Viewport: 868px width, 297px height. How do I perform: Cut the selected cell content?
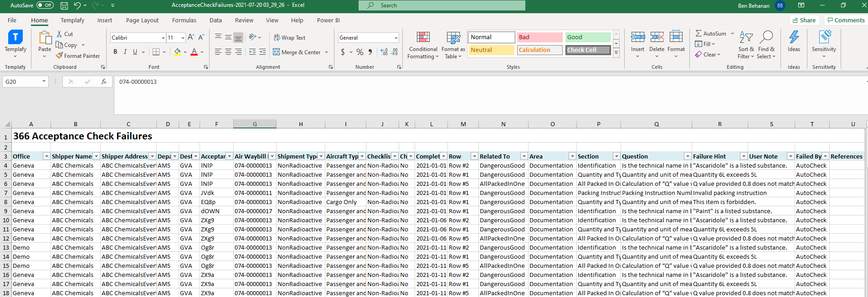pos(65,34)
